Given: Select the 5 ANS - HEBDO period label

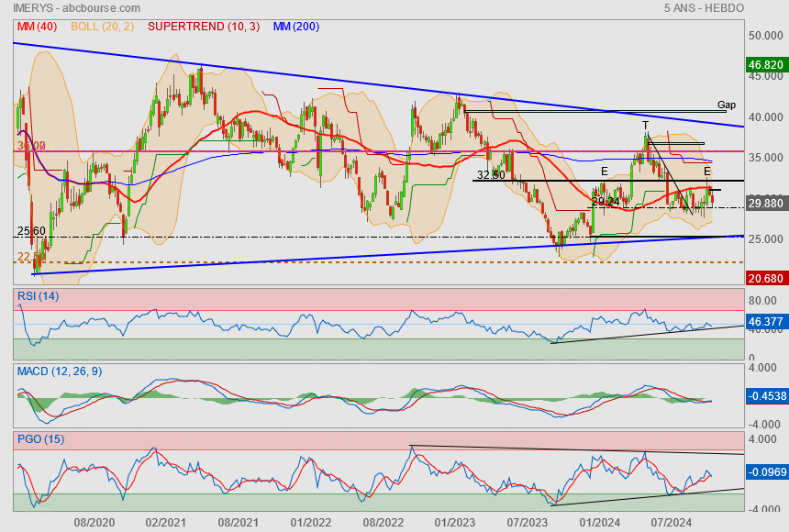Looking at the screenshot, I should pyautogui.click(x=704, y=8).
